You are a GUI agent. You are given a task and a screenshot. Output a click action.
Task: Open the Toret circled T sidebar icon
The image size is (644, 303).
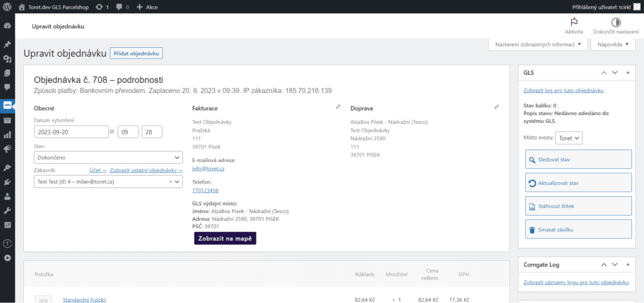[x=7, y=243]
